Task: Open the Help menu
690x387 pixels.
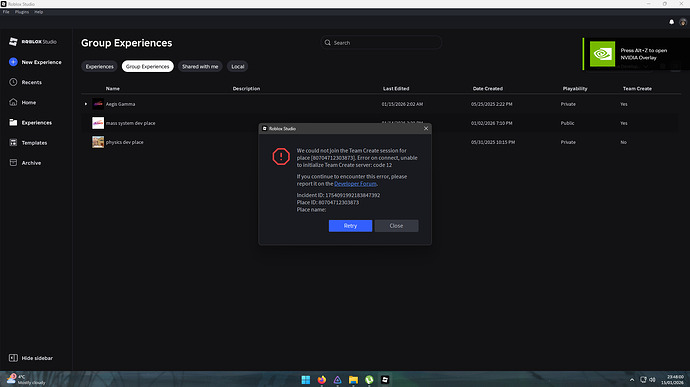Action: click(39, 12)
